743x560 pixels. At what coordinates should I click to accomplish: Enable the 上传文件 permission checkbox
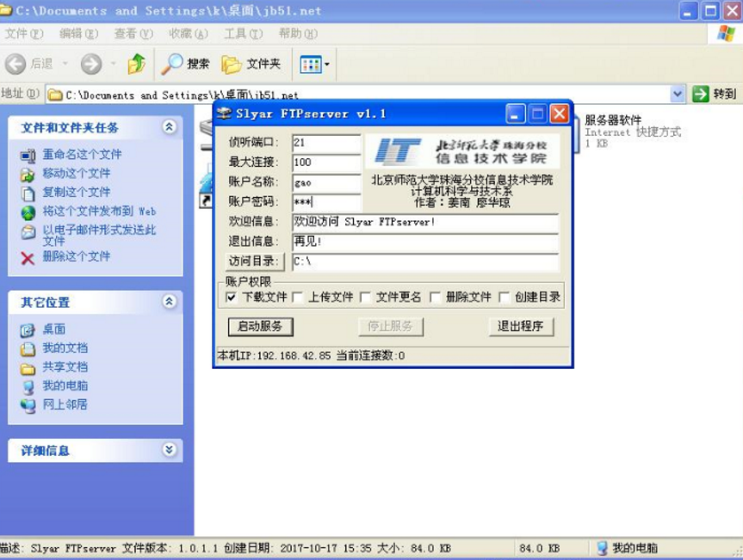pos(298,298)
